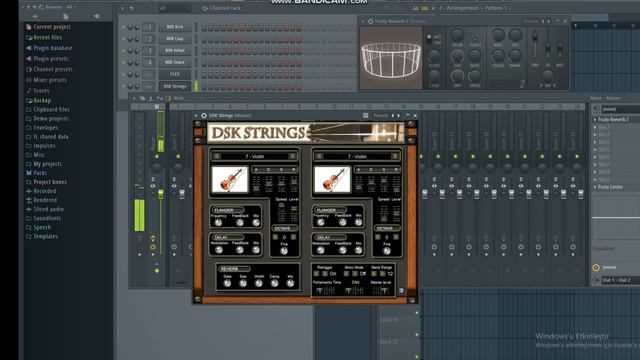Image resolution: width=640 pixels, height=360 pixels.
Task: Click the Plugin database icon in browser
Action: pos(29,48)
